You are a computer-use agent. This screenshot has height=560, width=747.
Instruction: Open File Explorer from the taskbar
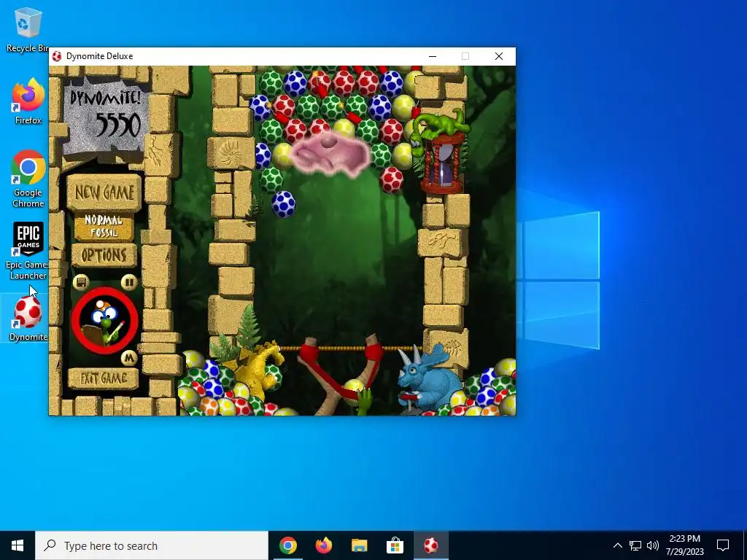[359, 545]
